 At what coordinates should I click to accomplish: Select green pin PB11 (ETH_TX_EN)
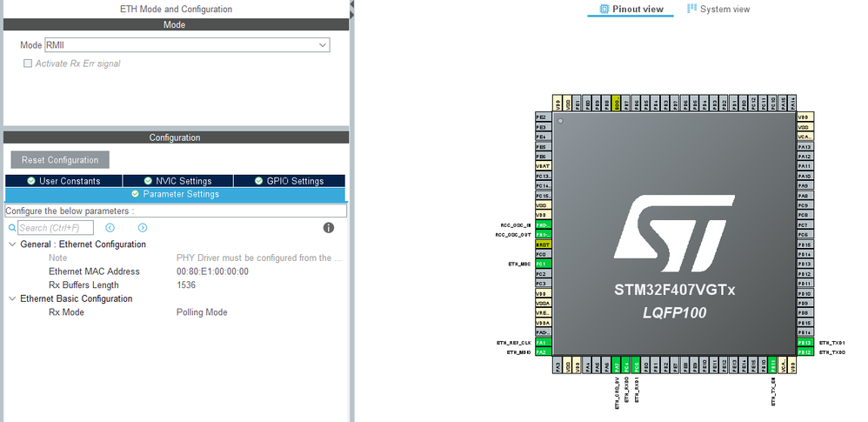[x=773, y=365]
